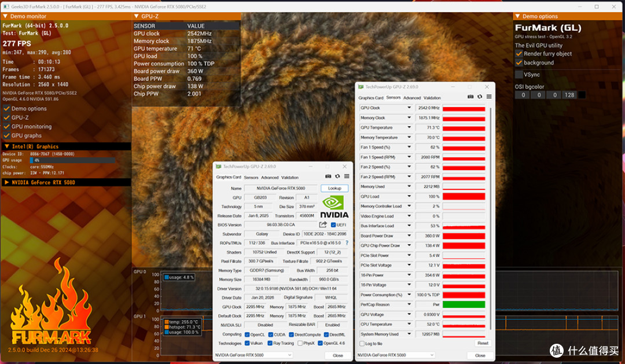Open the Board Power Draw sensor dropdown

pyautogui.click(x=409, y=236)
